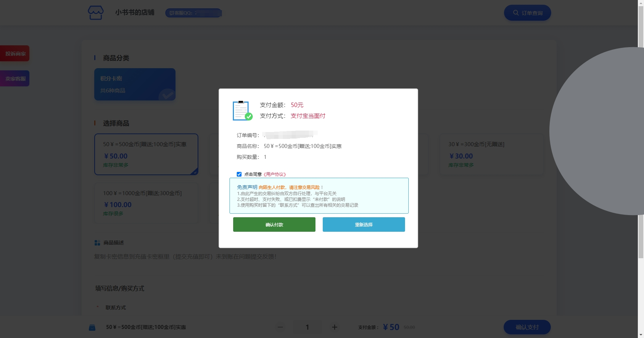The image size is (644, 338).
Task: Select the 50¥=500金币 product card
Action: 146,154
